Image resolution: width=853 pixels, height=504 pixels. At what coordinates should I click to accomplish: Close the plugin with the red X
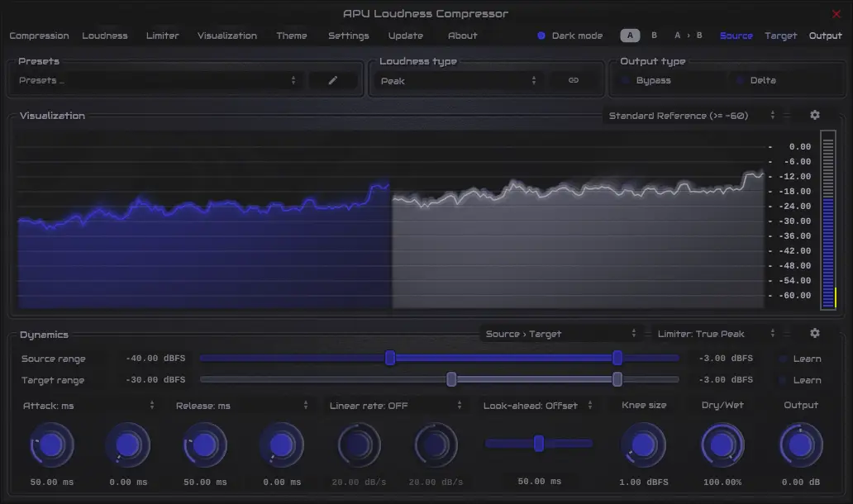836,14
